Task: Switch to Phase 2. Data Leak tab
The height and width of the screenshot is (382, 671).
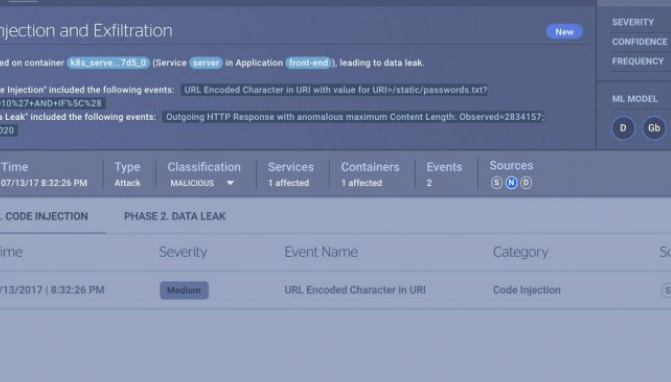Action: point(175,216)
